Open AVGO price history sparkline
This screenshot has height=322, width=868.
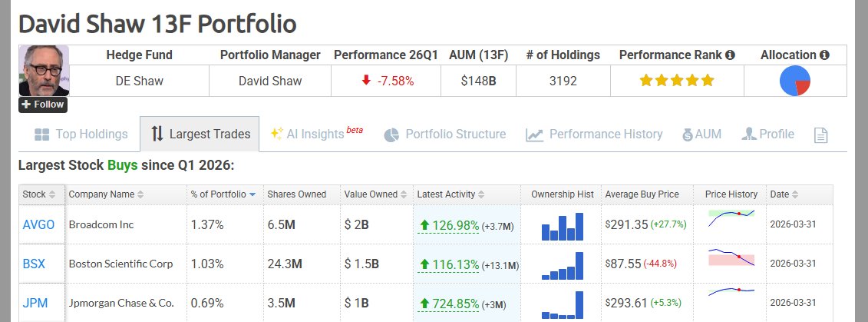[731, 217]
